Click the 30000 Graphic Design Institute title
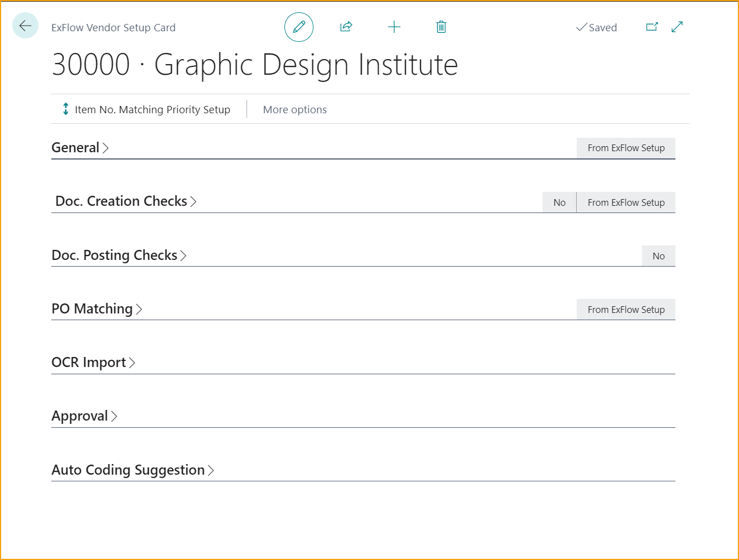Screen dimensions: 739x560 coord(255,65)
